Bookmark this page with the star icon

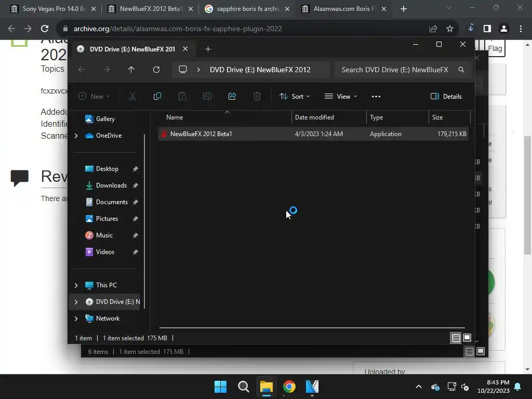450,29
